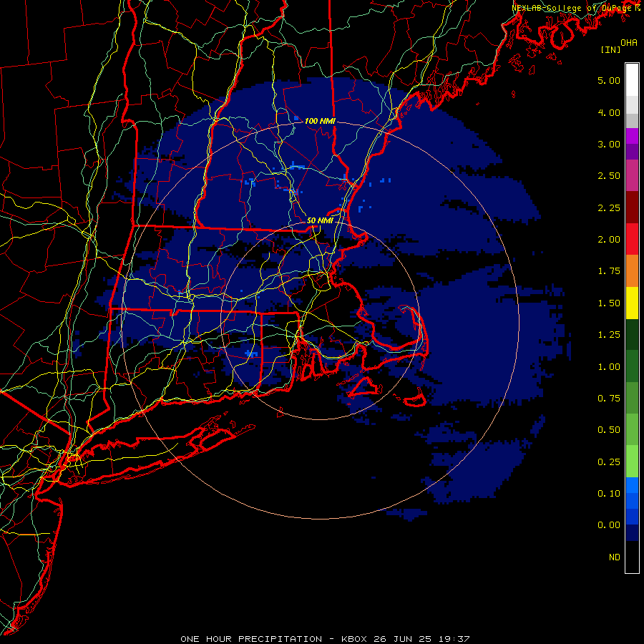This screenshot has width=644, height=644.
Task: Click the white 5.00 inch legend swatch
Action: 632,80
